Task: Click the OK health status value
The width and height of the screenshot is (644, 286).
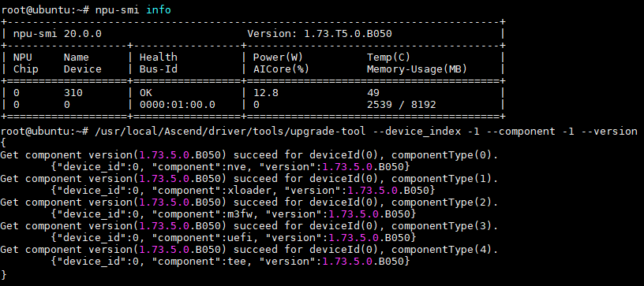Action: (x=146, y=93)
